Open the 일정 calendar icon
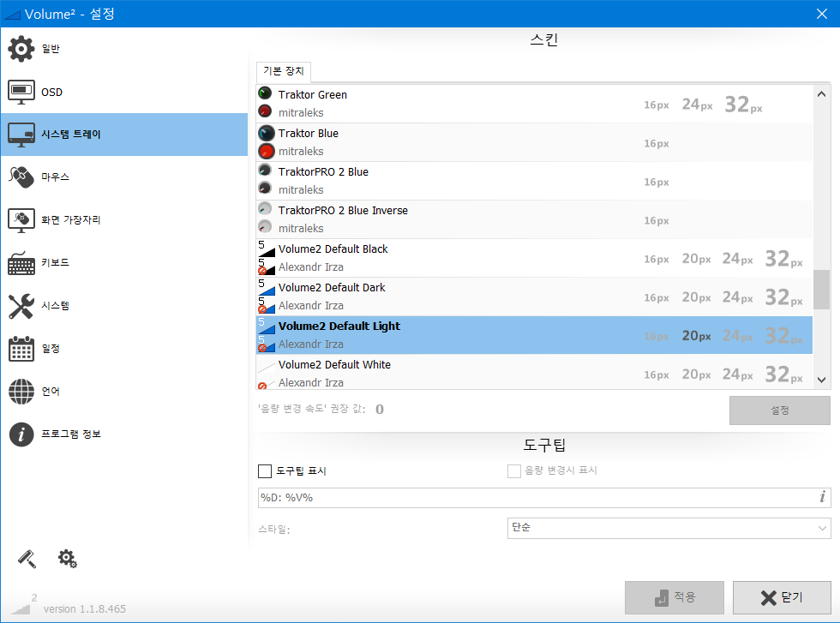The height and width of the screenshot is (623, 840). point(21,349)
